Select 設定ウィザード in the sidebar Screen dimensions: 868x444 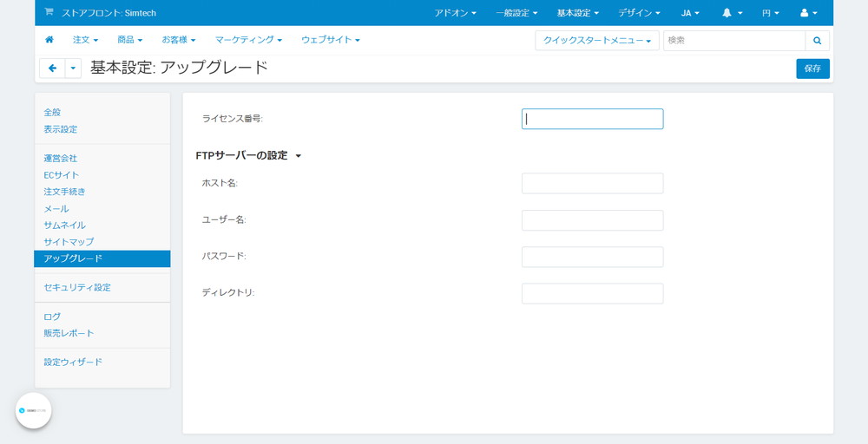(x=73, y=362)
